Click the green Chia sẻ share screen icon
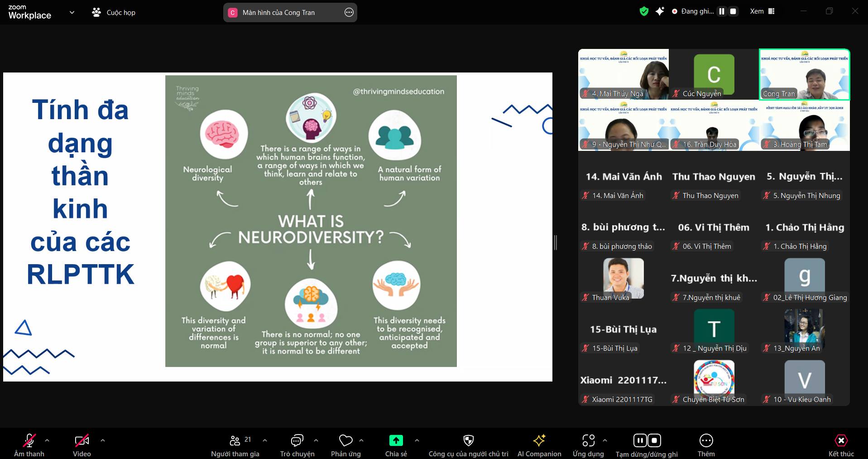The width and height of the screenshot is (868, 459). coord(396,441)
